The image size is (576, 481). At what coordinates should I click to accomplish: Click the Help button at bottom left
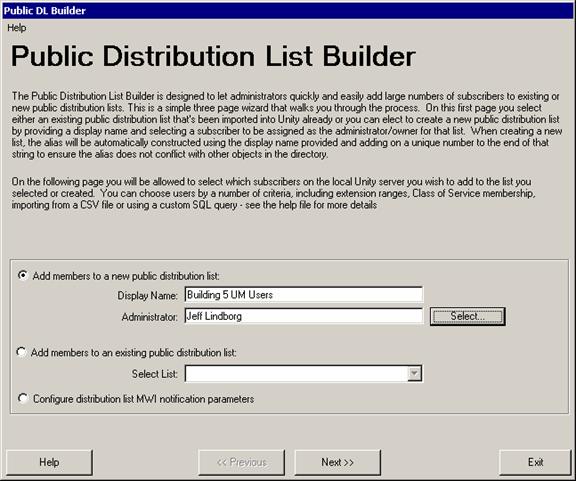[49, 462]
